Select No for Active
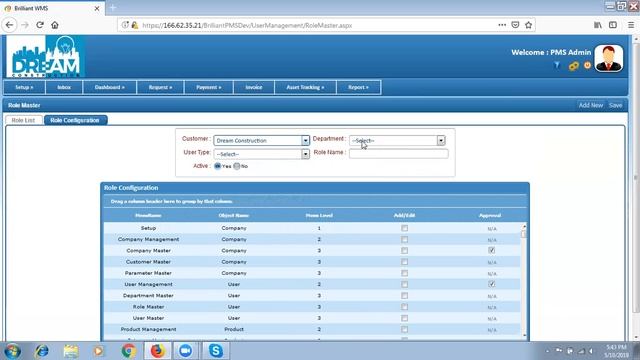The image size is (640, 360). pos(236,166)
